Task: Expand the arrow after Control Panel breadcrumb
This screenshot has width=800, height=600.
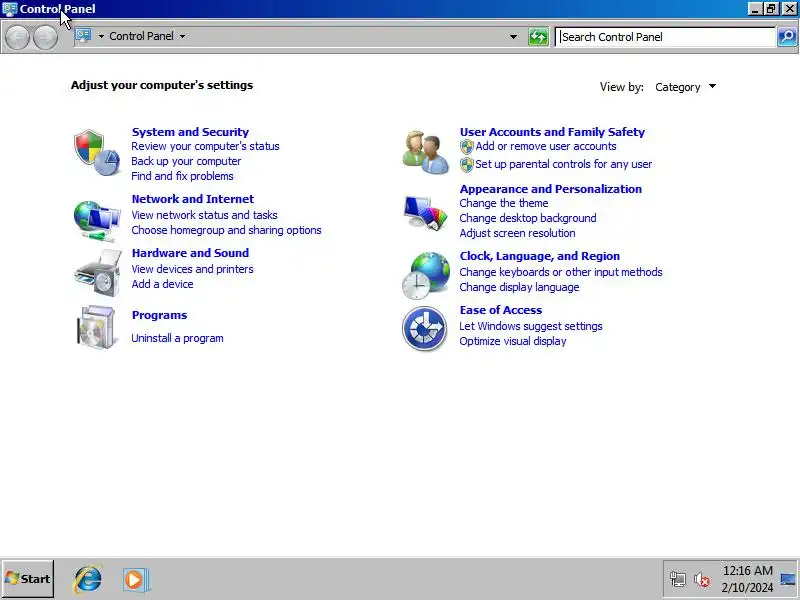Action: point(183,36)
